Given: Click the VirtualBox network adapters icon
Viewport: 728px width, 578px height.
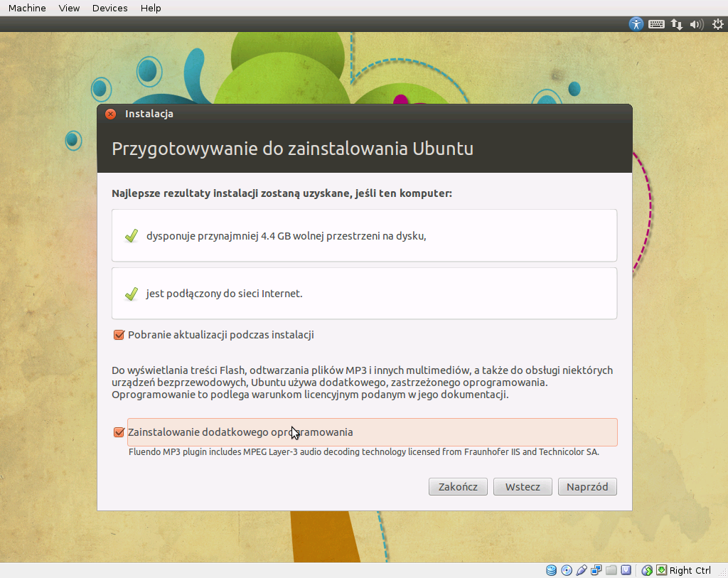Looking at the screenshot, I should pyautogui.click(x=596, y=570).
